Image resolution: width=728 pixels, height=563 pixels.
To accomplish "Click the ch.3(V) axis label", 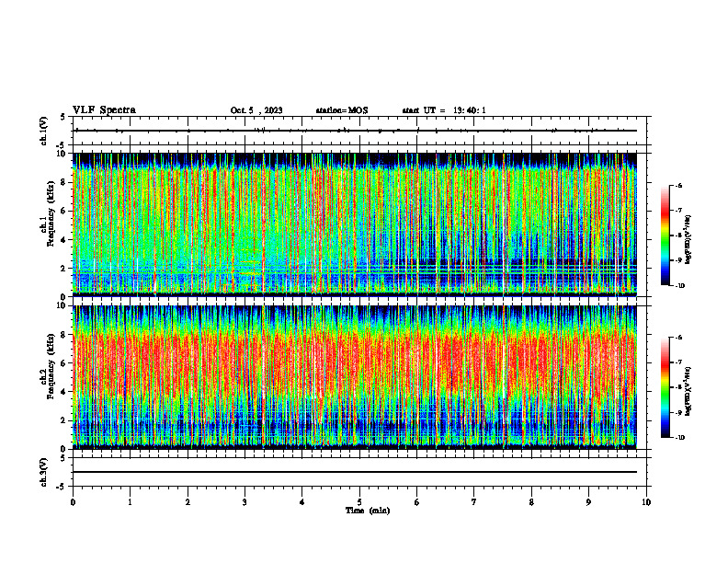I will coord(43,472).
